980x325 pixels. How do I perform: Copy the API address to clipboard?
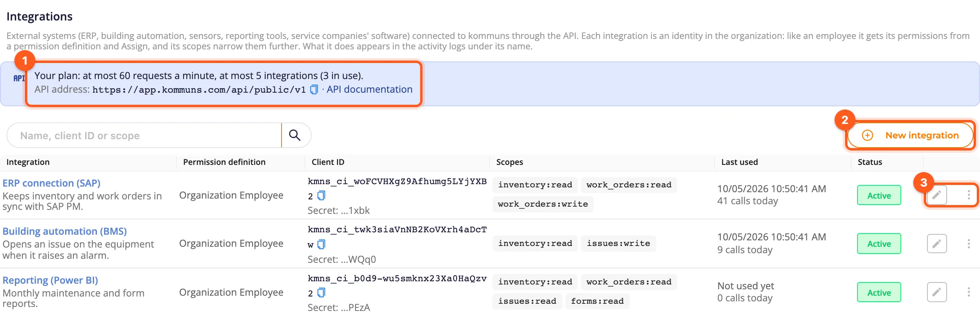(314, 89)
